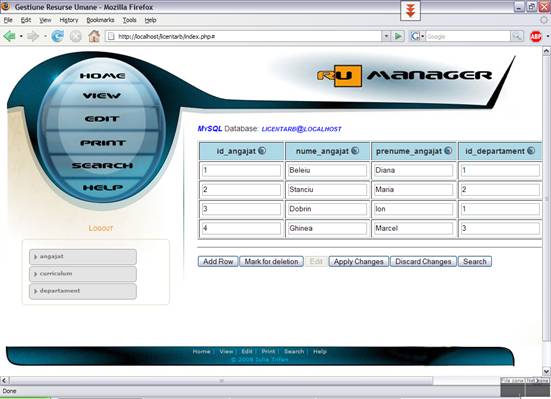The height and width of the screenshot is (399, 551).
Task: Open the Forward button history dropdown
Action: tap(45, 36)
